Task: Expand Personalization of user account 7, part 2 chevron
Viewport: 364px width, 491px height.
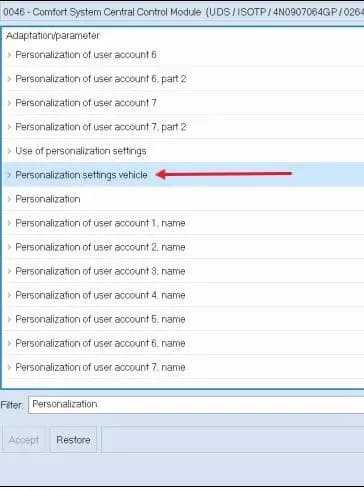Action: coord(9,127)
